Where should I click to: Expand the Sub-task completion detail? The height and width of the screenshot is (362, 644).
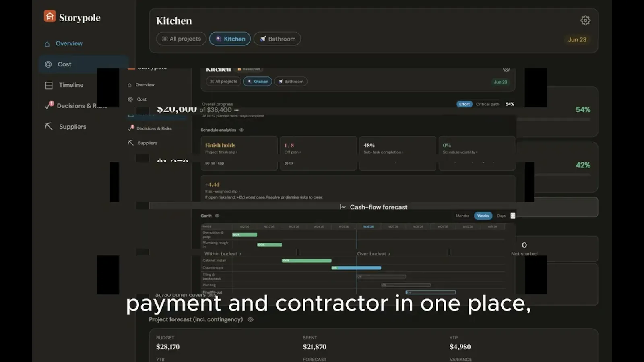pos(384,152)
